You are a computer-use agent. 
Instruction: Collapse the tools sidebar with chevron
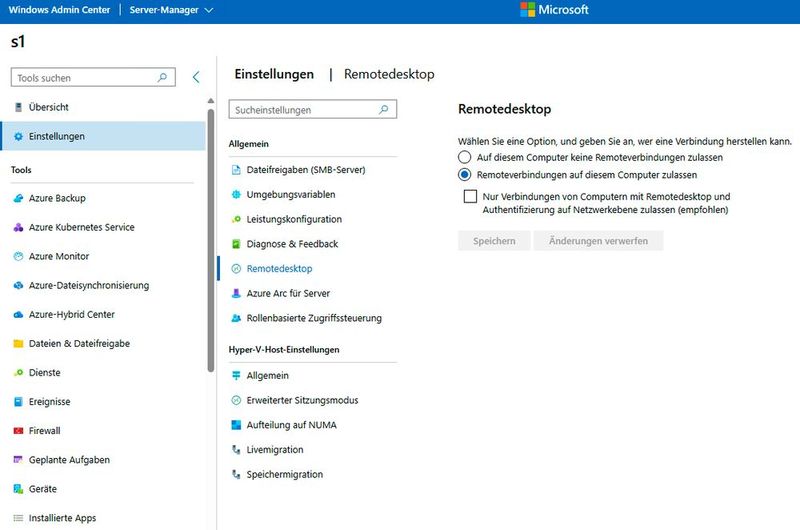[x=196, y=77]
